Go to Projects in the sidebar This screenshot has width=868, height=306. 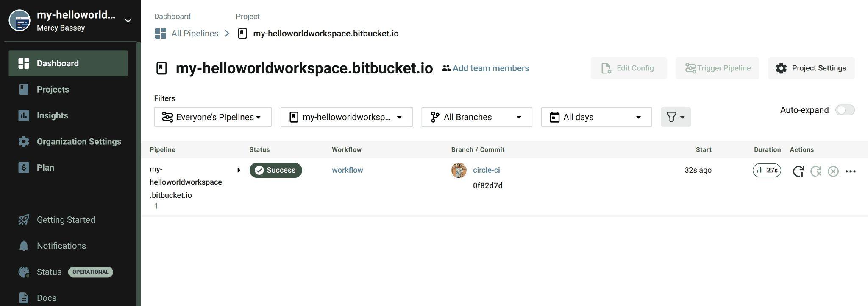pyautogui.click(x=53, y=90)
